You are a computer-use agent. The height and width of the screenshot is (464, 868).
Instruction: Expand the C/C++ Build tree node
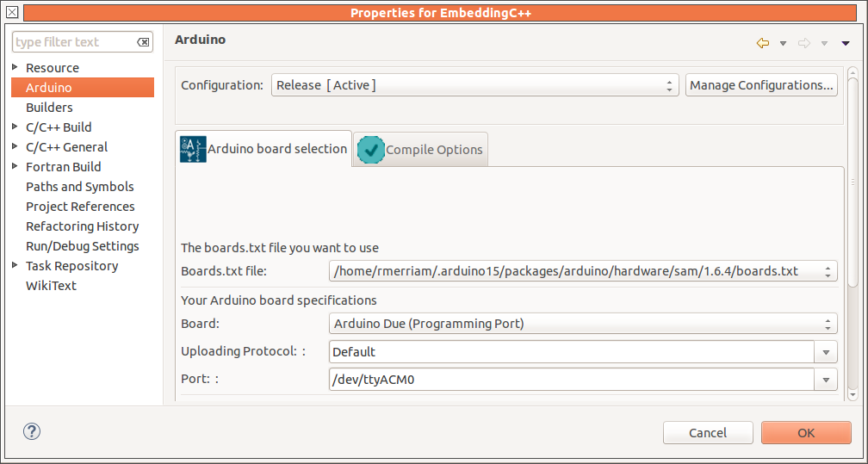(15, 127)
